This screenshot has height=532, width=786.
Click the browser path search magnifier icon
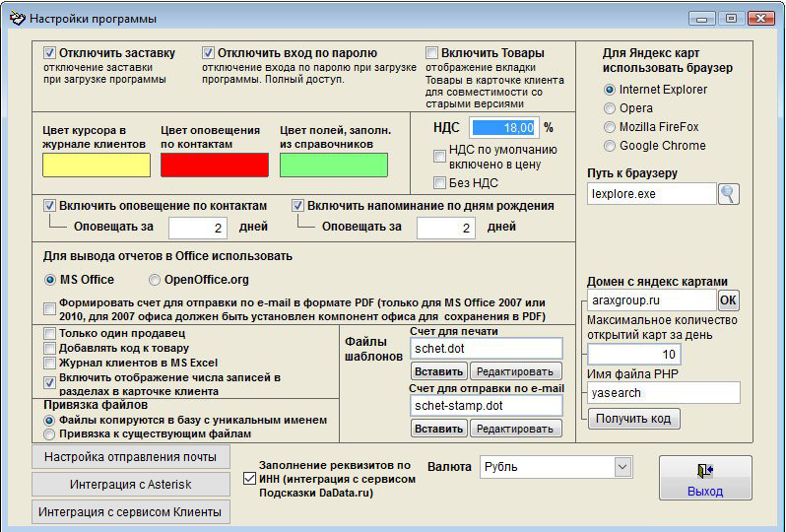[729, 194]
